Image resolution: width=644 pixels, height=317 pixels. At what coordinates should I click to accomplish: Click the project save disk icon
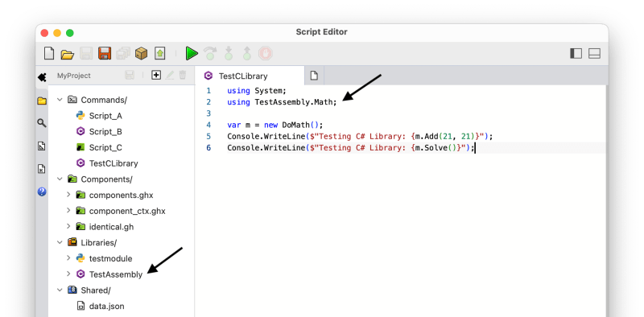(x=130, y=75)
